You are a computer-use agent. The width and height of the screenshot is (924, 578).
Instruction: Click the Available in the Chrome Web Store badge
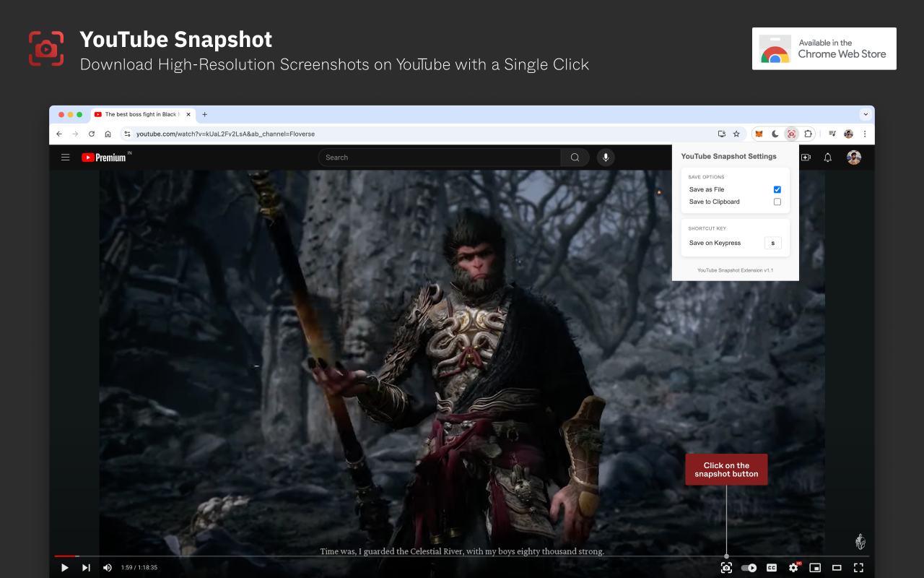tap(824, 48)
